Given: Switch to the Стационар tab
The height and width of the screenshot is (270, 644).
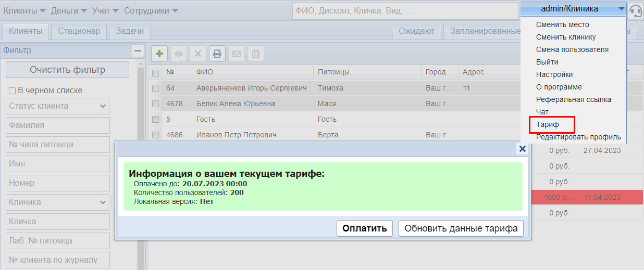Looking at the screenshot, I should pyautogui.click(x=79, y=31).
